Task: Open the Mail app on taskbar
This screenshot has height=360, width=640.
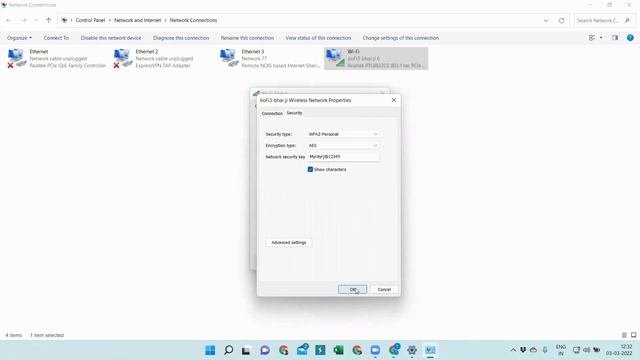Action: pyautogui.click(x=302, y=350)
